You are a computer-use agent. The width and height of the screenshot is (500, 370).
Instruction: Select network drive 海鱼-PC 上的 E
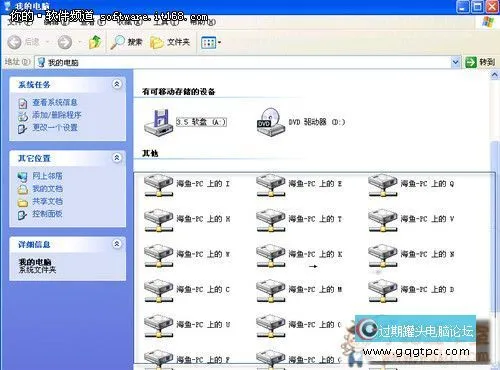click(299, 185)
